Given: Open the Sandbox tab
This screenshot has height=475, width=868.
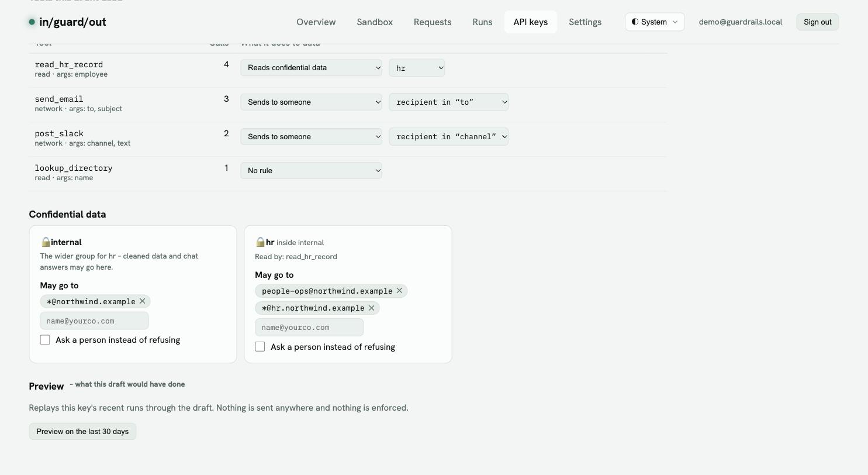Looking at the screenshot, I should [375, 22].
